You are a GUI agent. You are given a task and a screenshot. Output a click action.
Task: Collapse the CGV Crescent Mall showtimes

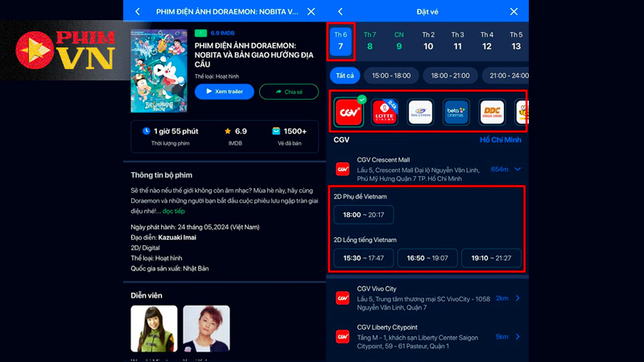click(x=518, y=169)
